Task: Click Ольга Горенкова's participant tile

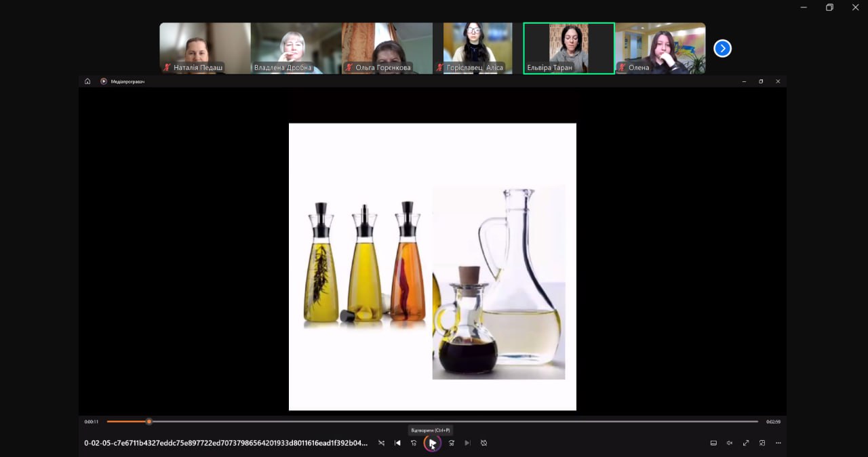Action: 387,47
